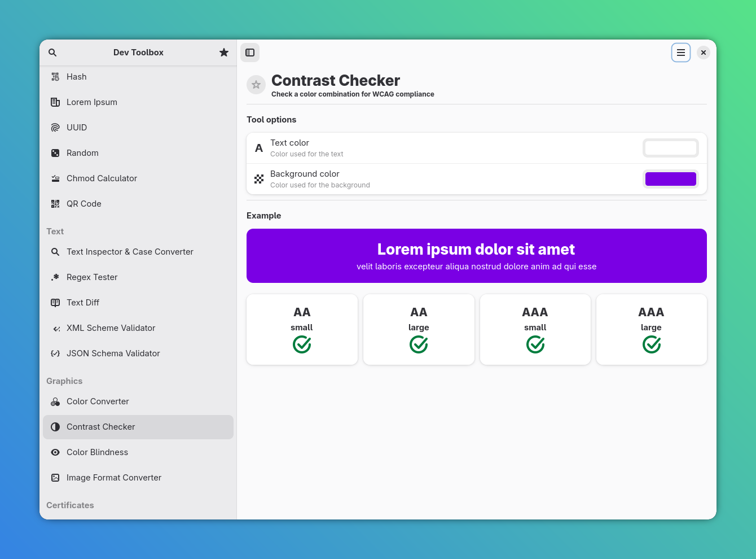Open the Text Diff tool
This screenshot has height=559, width=756.
click(83, 302)
